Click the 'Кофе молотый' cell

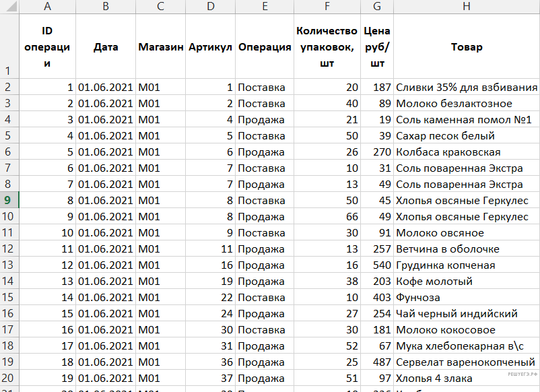(x=434, y=282)
